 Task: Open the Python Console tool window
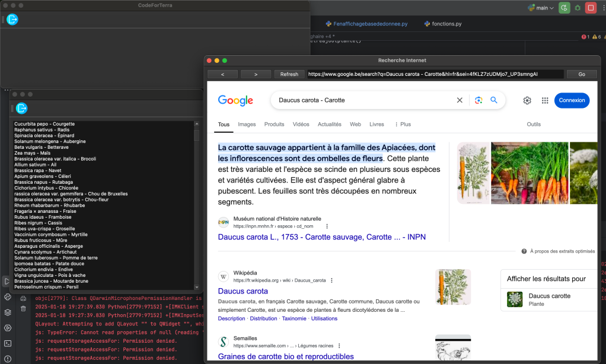tap(8, 297)
